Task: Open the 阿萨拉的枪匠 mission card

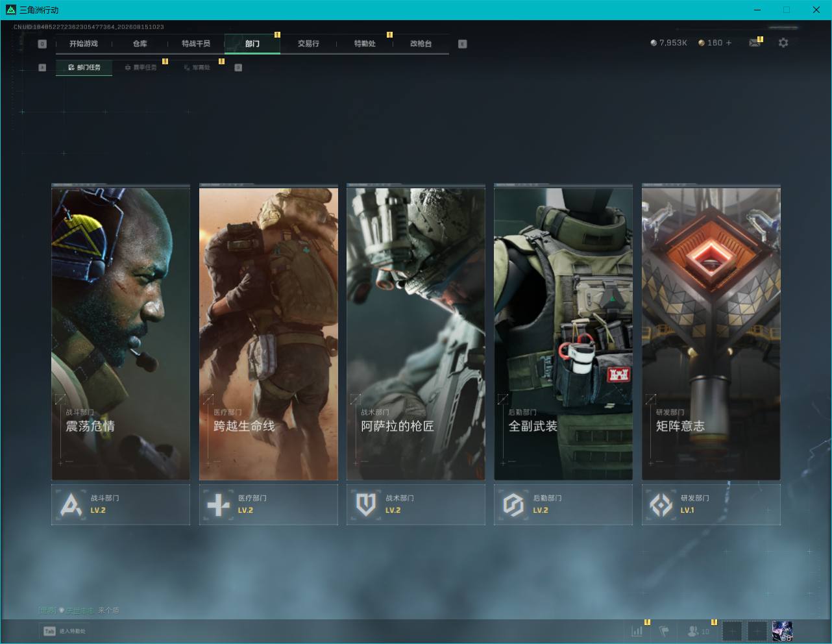Action: (x=416, y=334)
